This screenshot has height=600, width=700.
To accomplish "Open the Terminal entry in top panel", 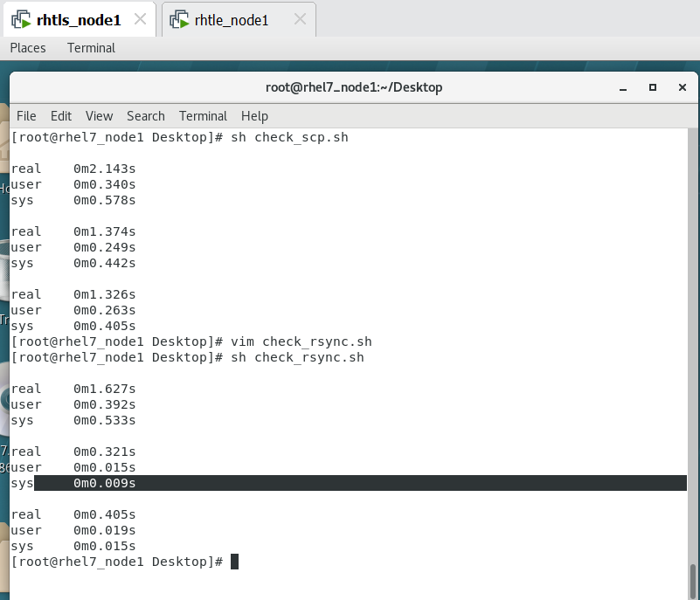I will [x=91, y=48].
